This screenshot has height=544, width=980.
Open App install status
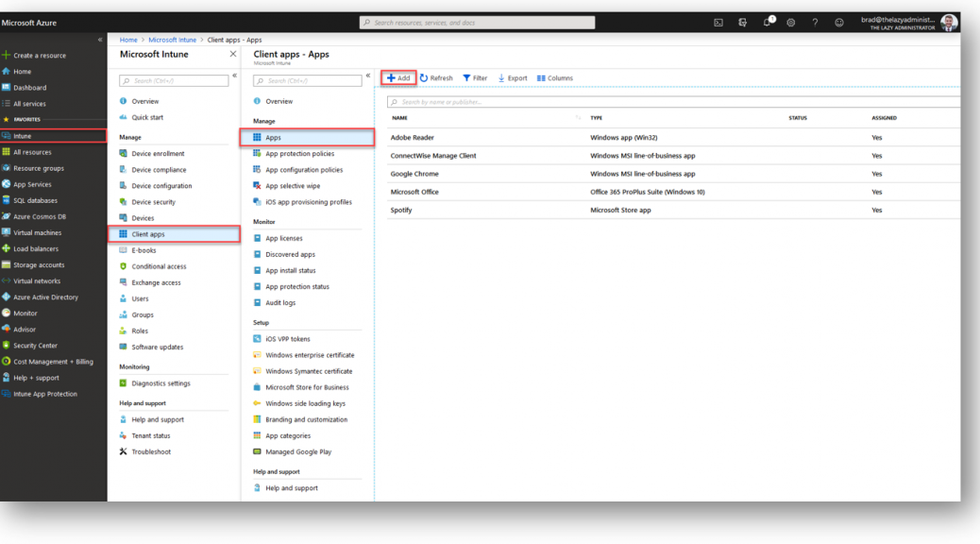291,271
